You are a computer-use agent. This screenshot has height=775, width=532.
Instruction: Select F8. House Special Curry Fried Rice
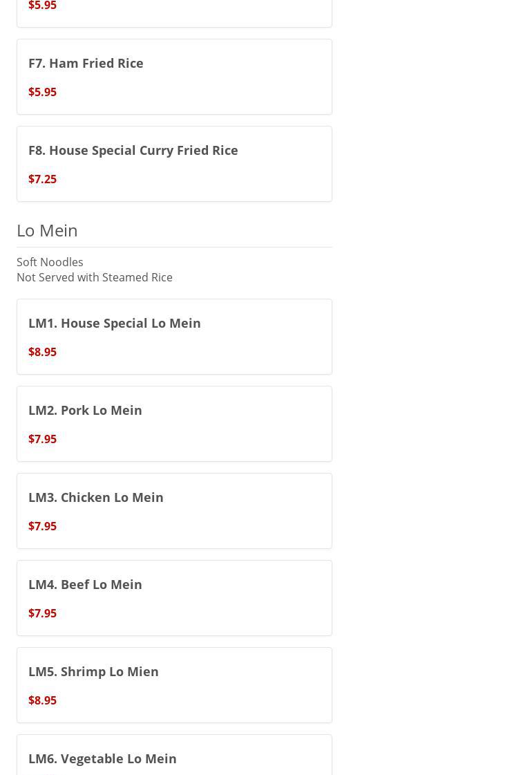[133, 150]
